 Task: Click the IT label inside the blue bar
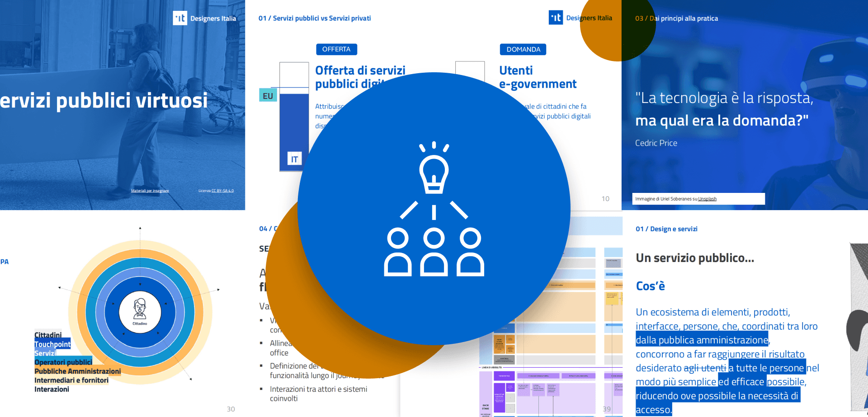[x=294, y=159]
